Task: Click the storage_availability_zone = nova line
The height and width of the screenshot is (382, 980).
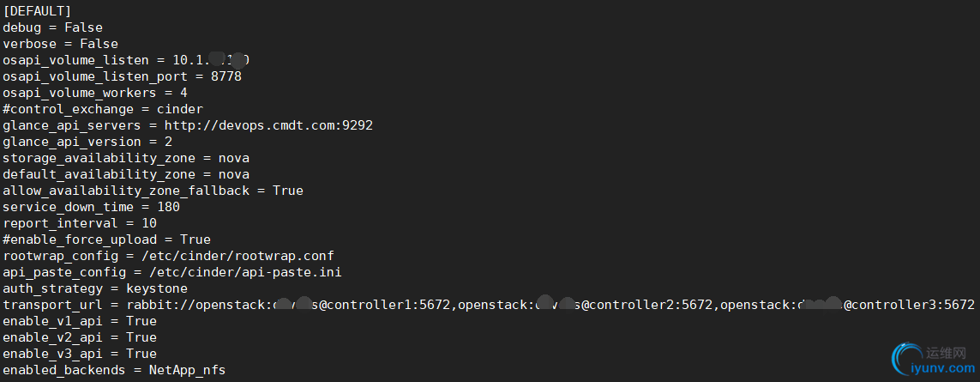Action: (126, 158)
